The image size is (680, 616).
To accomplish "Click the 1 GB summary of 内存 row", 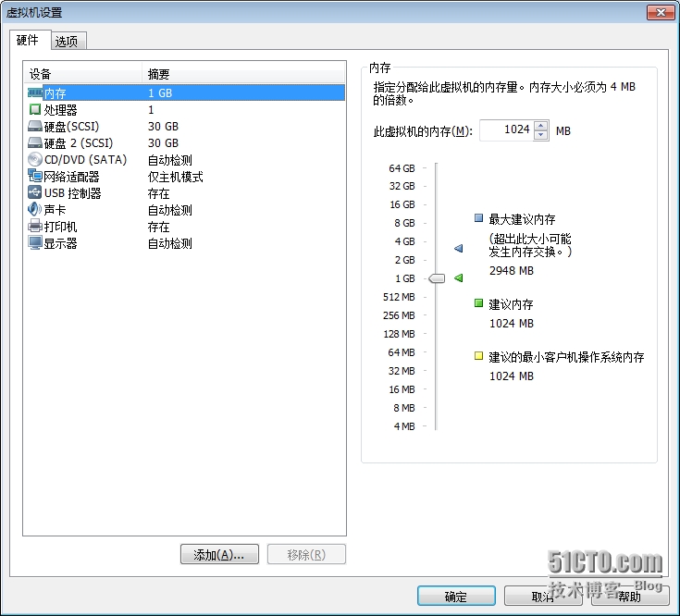I will [x=160, y=92].
